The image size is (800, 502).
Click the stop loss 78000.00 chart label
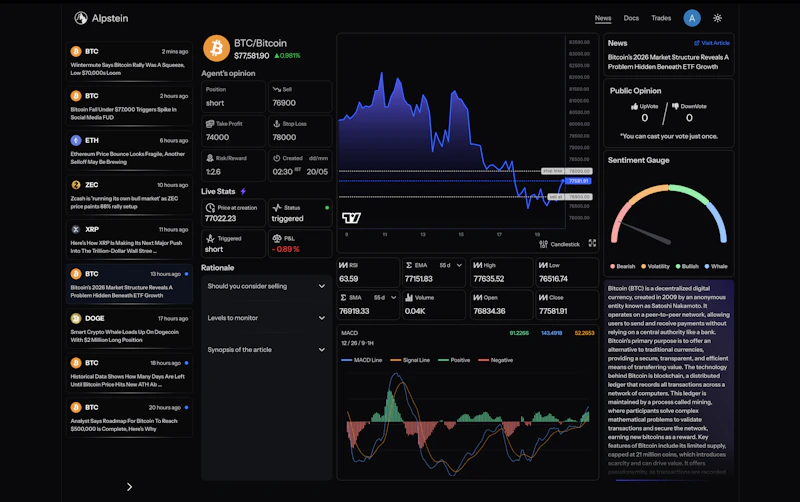coord(566,171)
